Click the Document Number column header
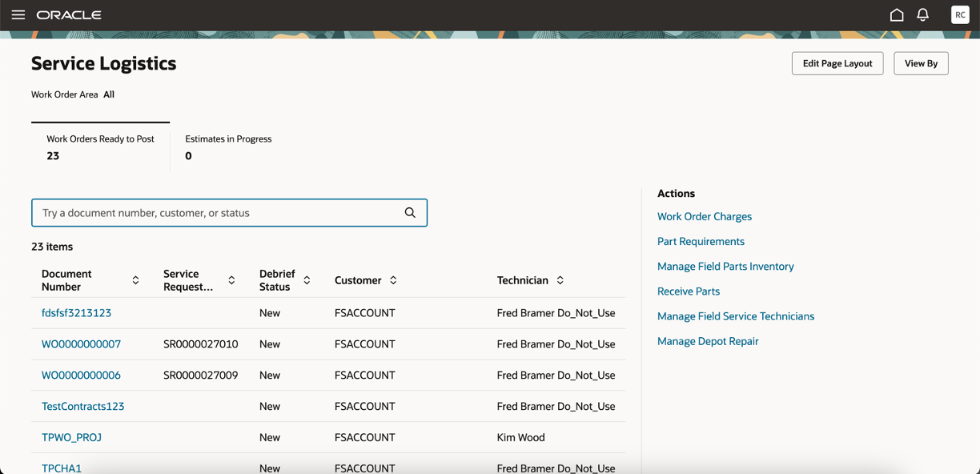Image resolution: width=980 pixels, height=474 pixels. 66,280
